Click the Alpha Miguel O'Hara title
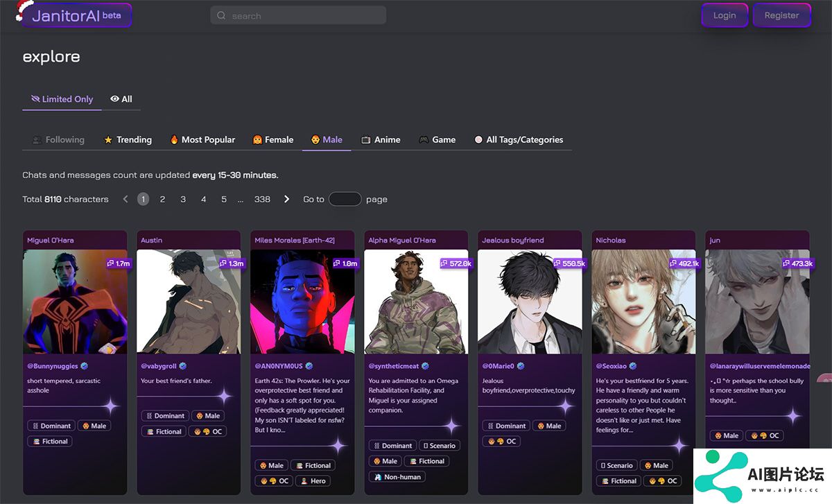This screenshot has width=832, height=504. [x=402, y=240]
